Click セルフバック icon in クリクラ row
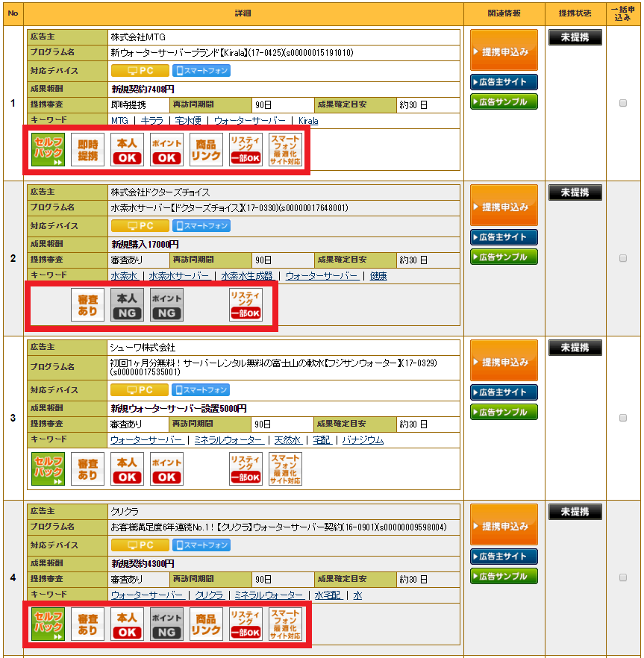Screen dimensions: 644x658 click(x=48, y=624)
